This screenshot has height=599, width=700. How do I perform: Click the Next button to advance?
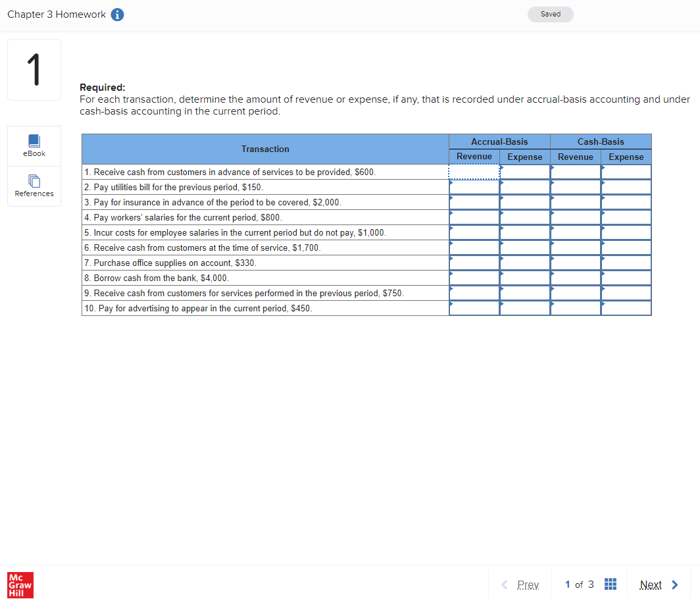coord(651,584)
